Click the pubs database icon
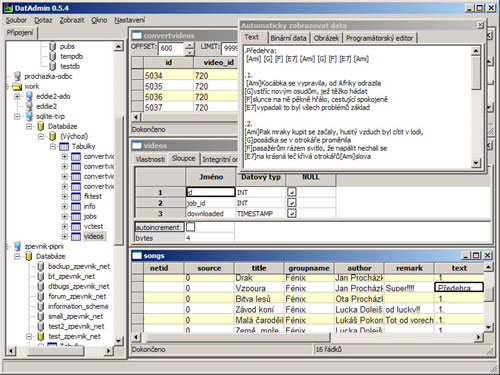This screenshot has height=375, width=500. [x=53, y=46]
